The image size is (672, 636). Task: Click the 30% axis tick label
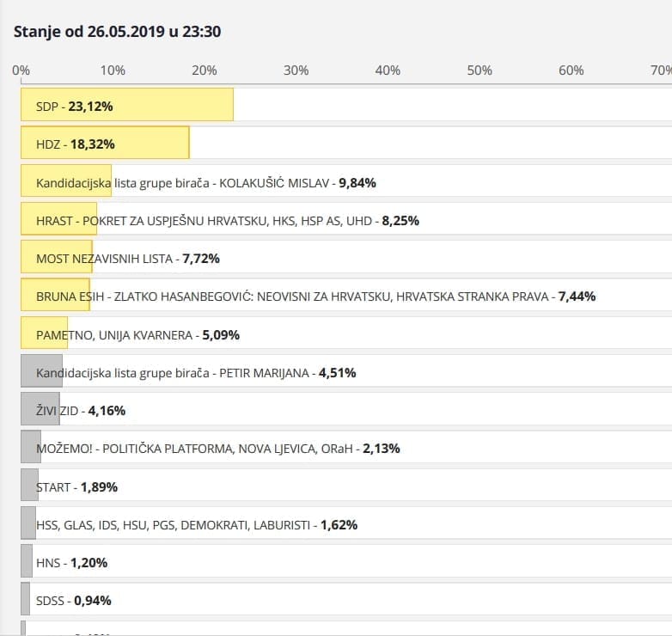296,70
